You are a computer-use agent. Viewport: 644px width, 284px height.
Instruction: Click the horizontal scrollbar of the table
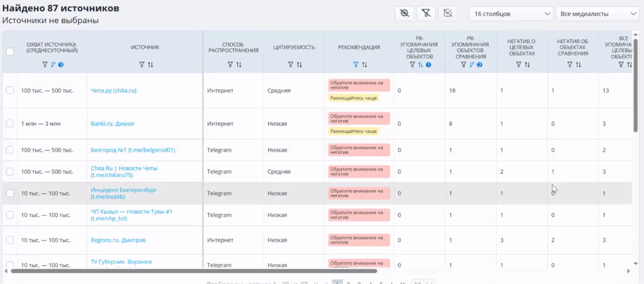(x=193, y=271)
